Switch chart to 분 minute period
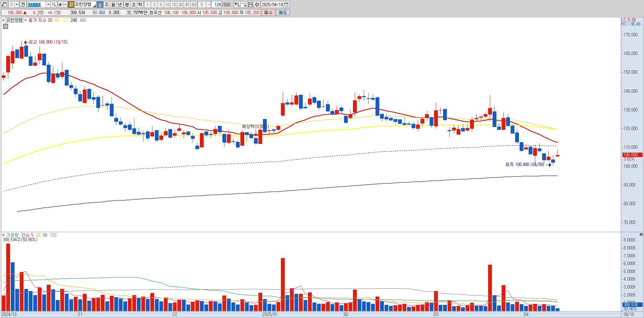Image resolution: width=644 pixels, height=318 pixels. point(127,4)
